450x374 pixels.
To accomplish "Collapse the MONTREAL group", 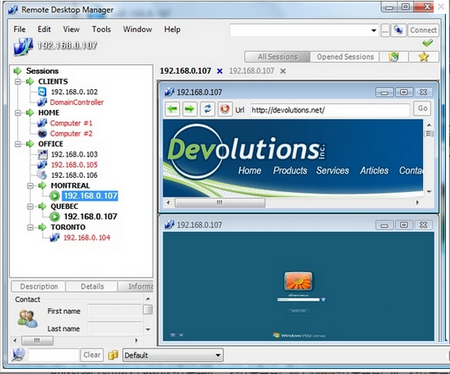I will click(30, 186).
